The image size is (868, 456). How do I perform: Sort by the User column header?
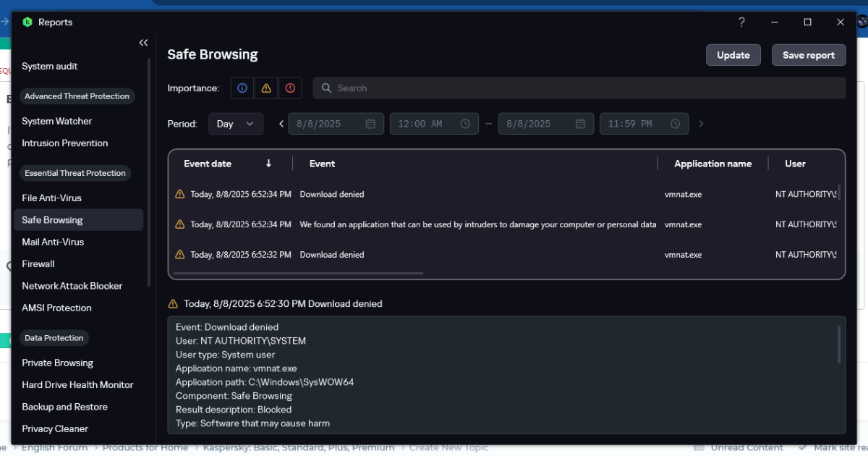point(795,164)
